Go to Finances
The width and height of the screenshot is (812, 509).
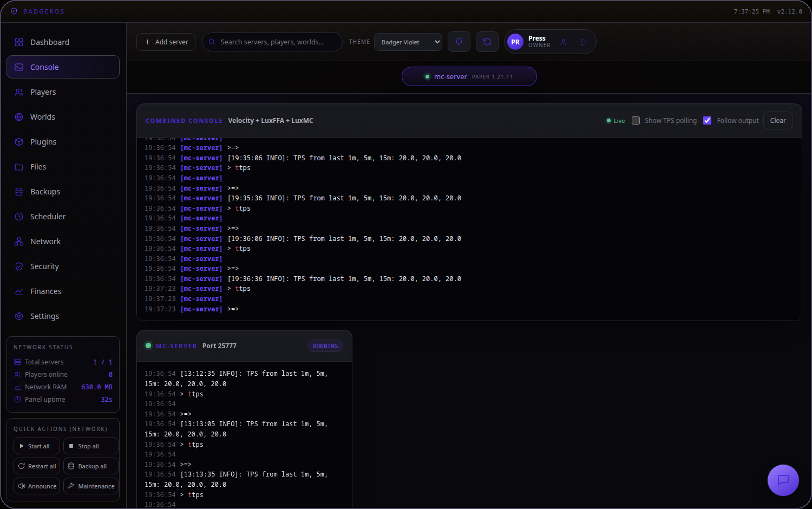[63, 291]
